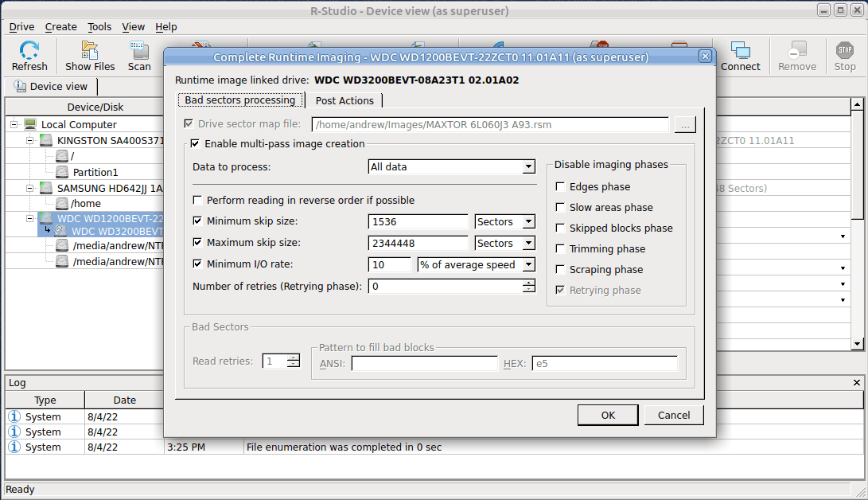868x500 pixels.
Task: Disable the Slow areas phase
Action: tap(560, 207)
